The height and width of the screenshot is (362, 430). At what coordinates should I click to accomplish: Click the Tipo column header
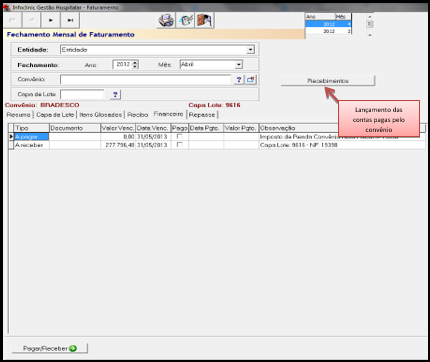(x=32, y=128)
